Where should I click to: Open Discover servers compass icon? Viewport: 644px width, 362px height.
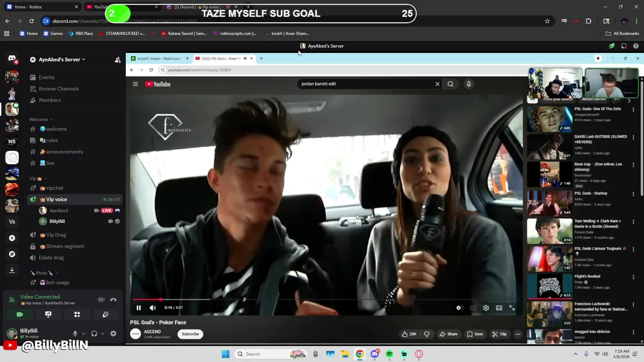click(x=12, y=254)
